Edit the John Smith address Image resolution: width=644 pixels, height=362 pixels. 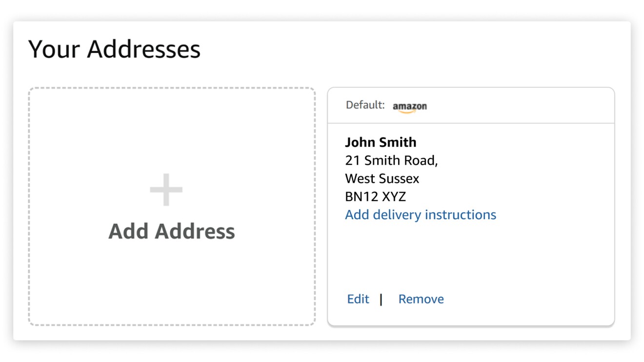click(358, 299)
